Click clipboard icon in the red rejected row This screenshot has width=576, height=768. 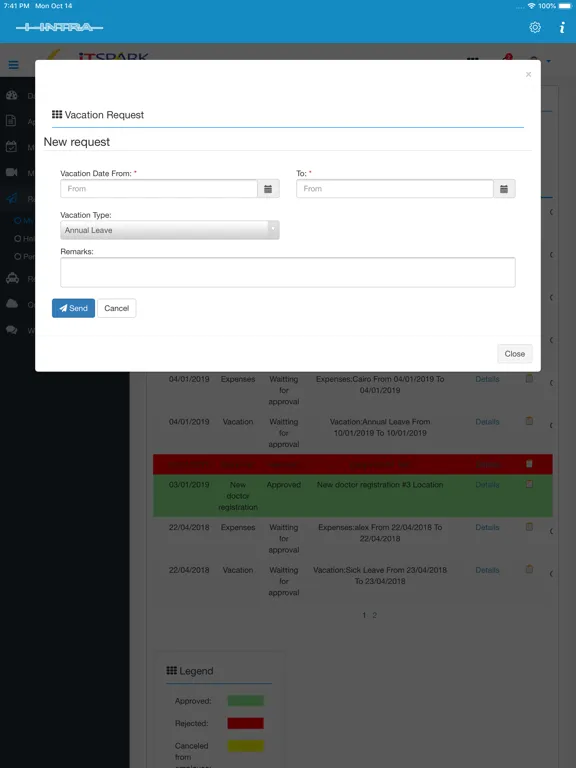pyautogui.click(x=529, y=463)
